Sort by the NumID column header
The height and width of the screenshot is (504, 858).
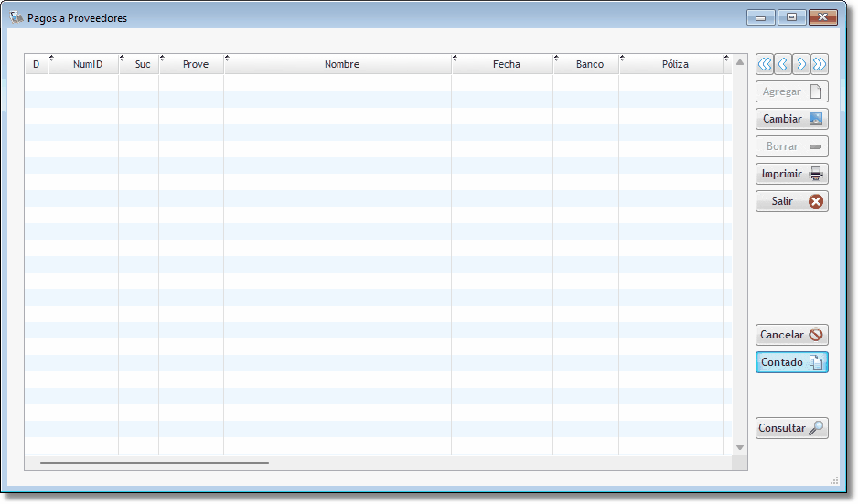point(88,64)
